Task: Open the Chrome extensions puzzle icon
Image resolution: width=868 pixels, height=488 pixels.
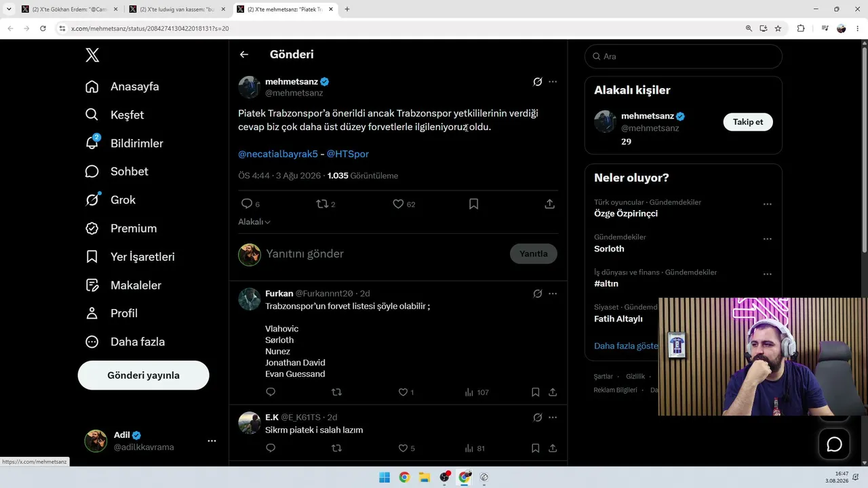Action: 801,28
